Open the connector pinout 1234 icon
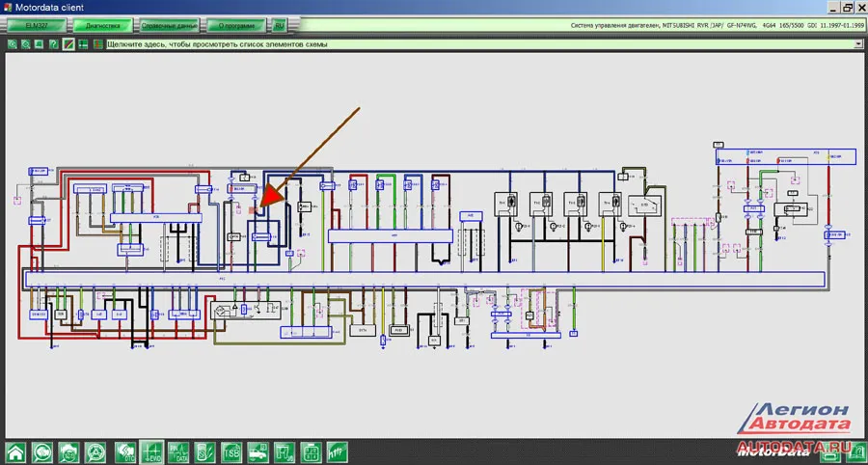Viewport: 868px width, 465px height. pyautogui.click(x=312, y=452)
